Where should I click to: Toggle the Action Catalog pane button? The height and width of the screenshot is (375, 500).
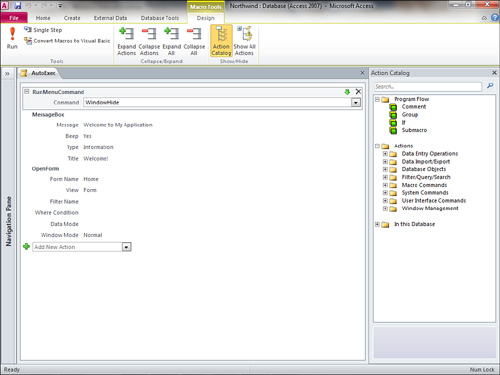(221, 41)
